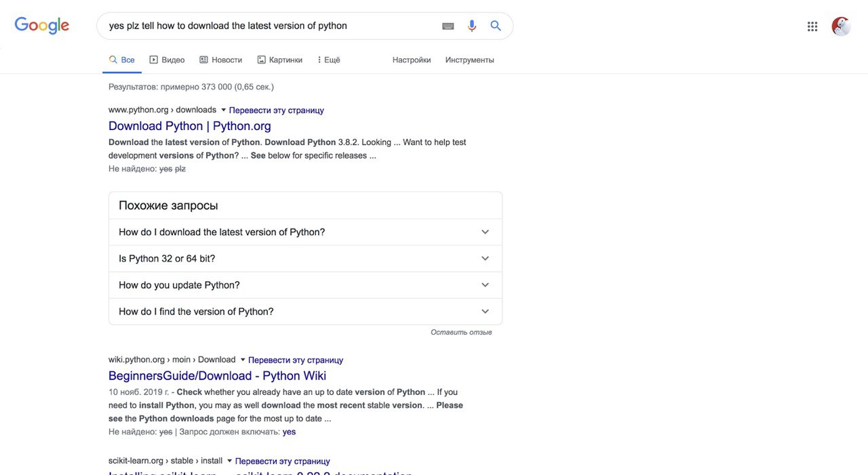Click 'www.python.org › downloads' URL text
This screenshot has width=868, height=475.
click(162, 110)
